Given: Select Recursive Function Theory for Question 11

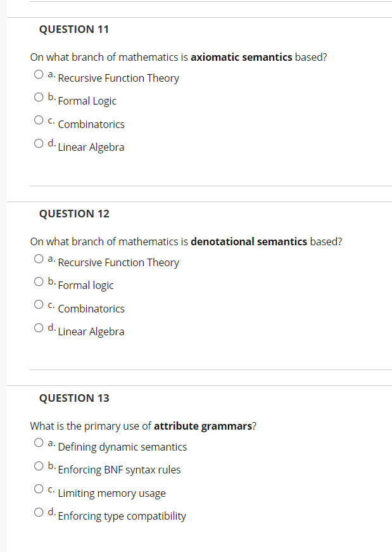Looking at the screenshot, I should click(39, 74).
